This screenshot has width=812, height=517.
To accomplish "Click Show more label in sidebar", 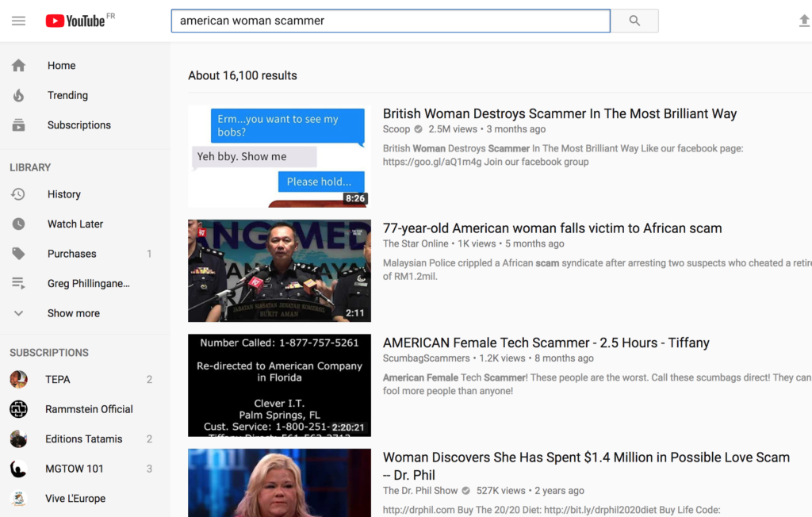I will click(x=74, y=313).
